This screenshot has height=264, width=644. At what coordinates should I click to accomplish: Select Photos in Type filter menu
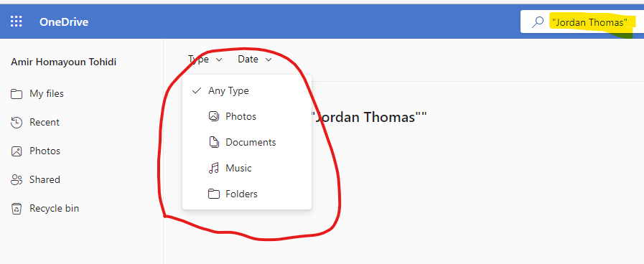pyautogui.click(x=247, y=117)
